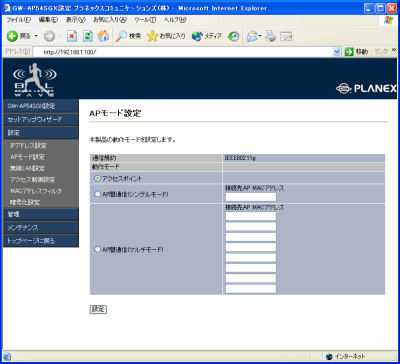Click single mode MAC address field
Screen dimensions: 400x364
pyautogui.click(x=251, y=197)
